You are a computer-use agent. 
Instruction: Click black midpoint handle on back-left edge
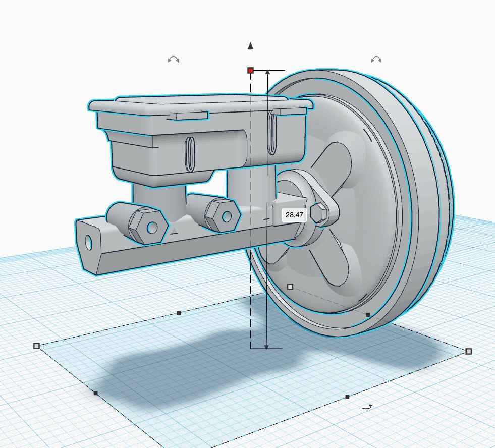coord(179,313)
